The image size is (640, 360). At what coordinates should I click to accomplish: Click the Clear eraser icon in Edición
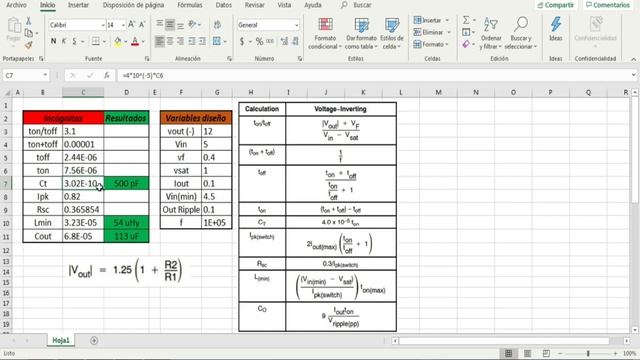[466, 44]
